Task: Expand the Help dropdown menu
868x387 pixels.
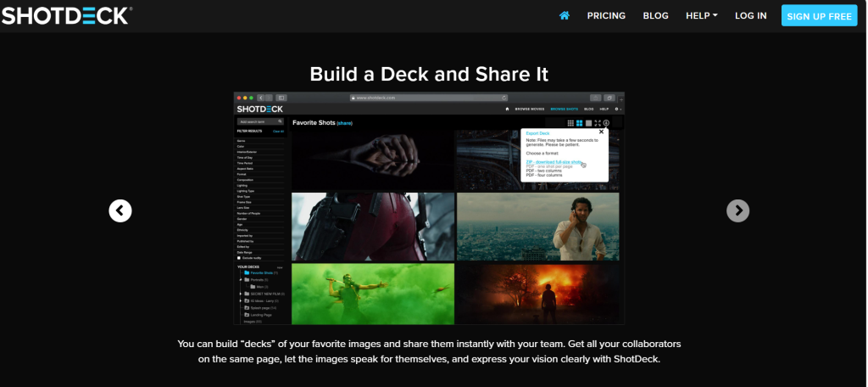Action: (x=701, y=15)
